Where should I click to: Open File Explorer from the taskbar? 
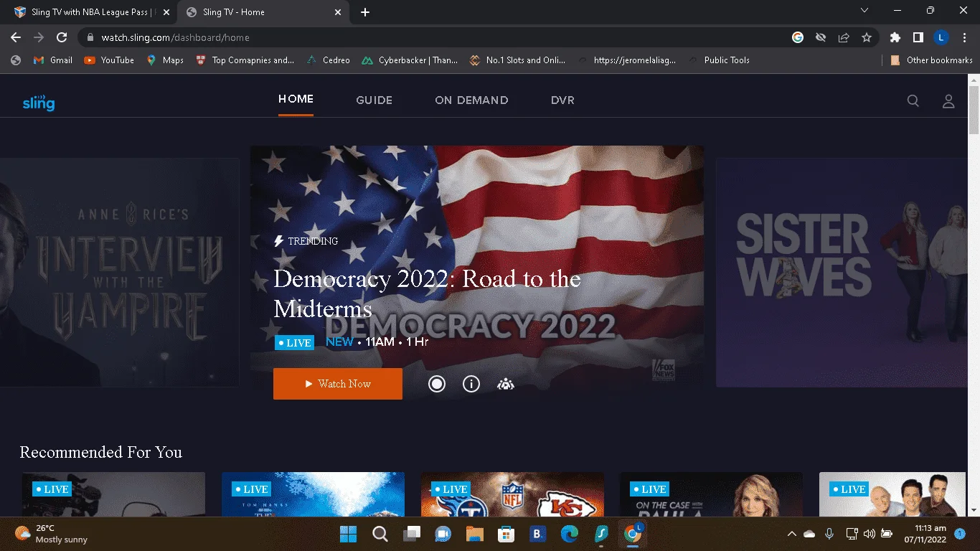pyautogui.click(x=474, y=534)
